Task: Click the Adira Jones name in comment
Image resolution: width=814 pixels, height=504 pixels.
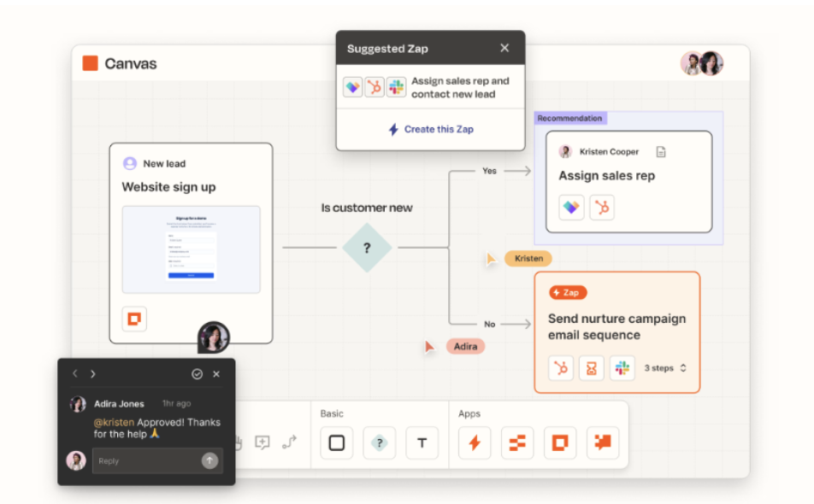Action: click(119, 404)
